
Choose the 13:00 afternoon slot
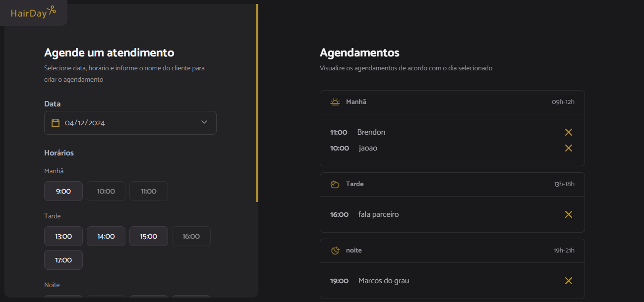(63, 236)
